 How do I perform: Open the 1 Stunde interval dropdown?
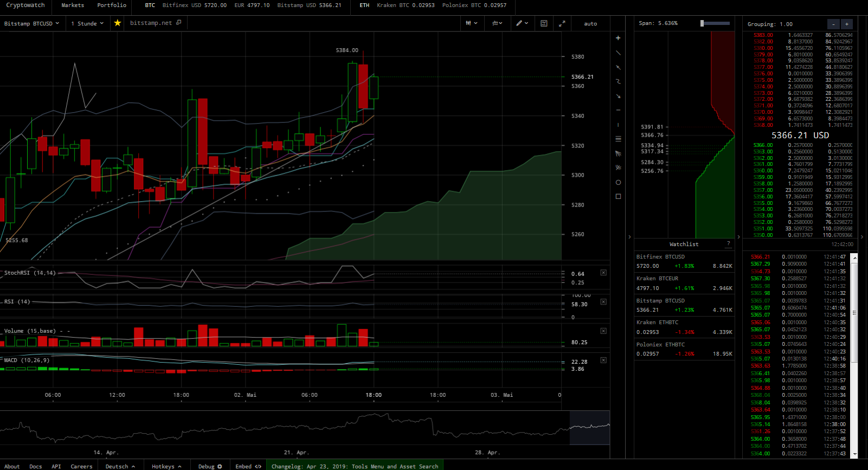pos(87,23)
